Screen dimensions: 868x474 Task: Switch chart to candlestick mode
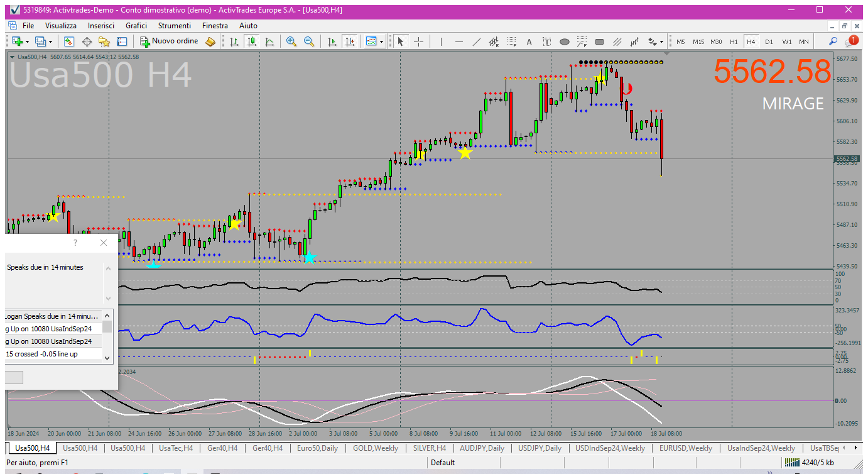pos(252,41)
